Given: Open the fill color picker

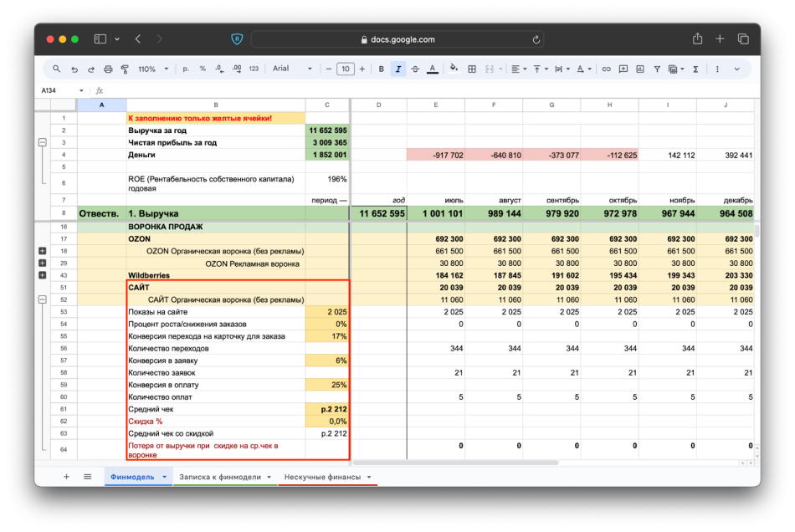Looking at the screenshot, I should 454,69.
